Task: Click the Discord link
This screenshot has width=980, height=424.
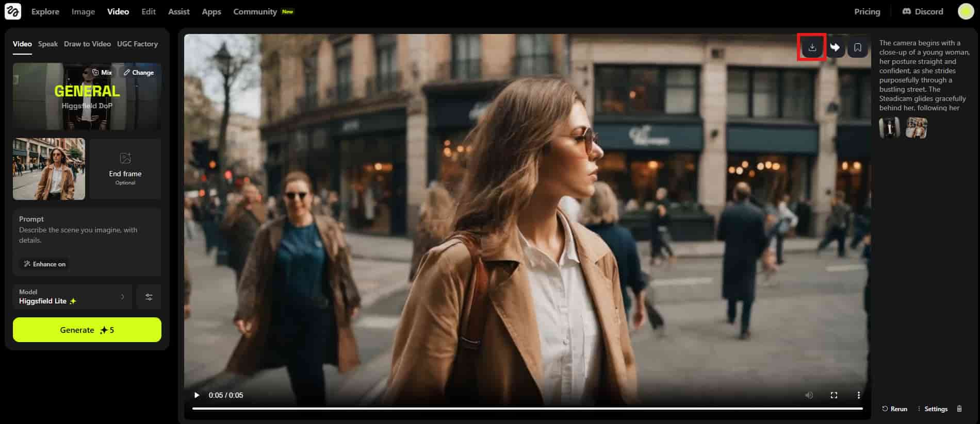Action: pos(923,11)
